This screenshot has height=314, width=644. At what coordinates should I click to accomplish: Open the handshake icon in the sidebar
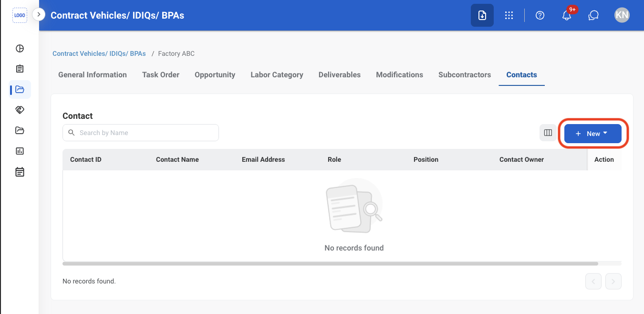tap(20, 110)
